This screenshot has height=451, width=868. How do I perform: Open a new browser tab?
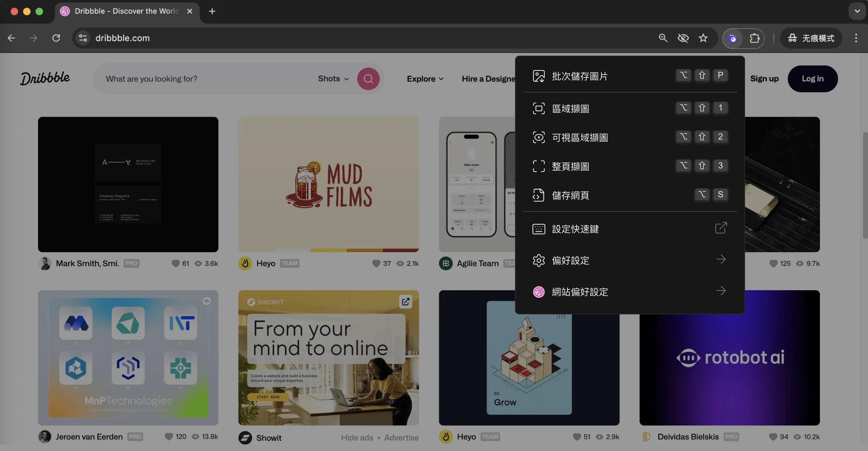click(212, 11)
